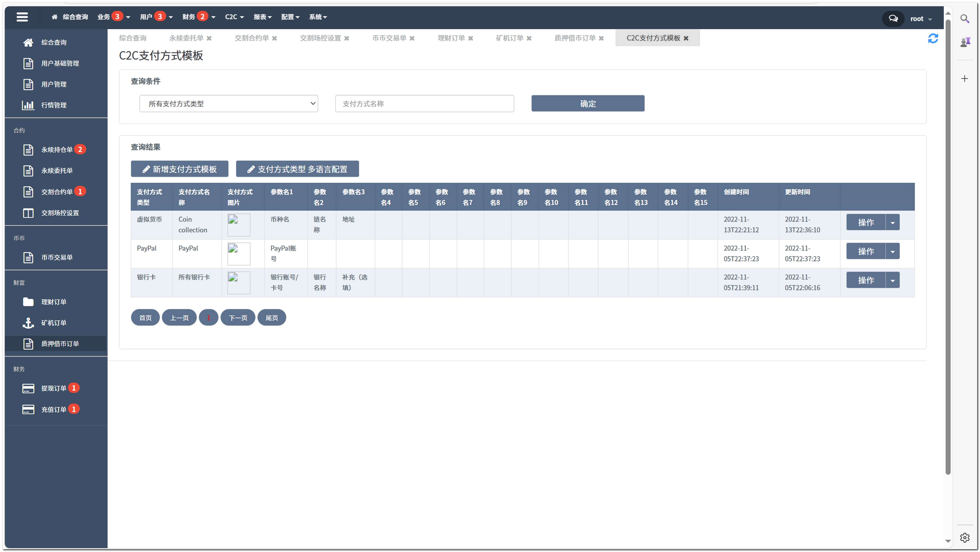The width and height of the screenshot is (980, 552).
Task: Click the 支付方式名称 input field
Action: pos(424,103)
